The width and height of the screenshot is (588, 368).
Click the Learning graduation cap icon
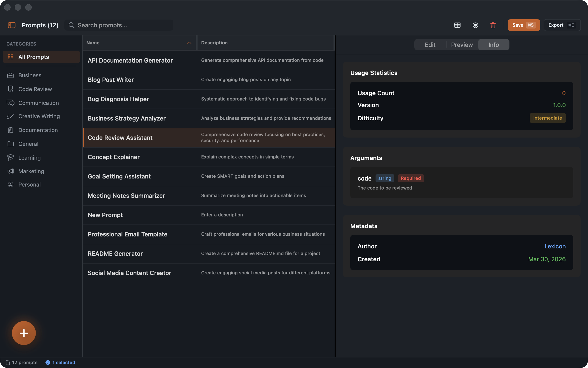[10, 158]
